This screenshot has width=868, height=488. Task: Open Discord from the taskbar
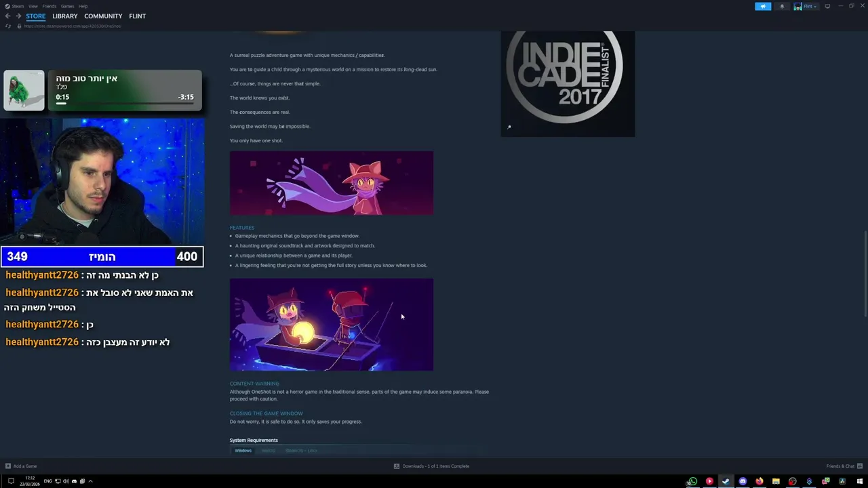(743, 481)
